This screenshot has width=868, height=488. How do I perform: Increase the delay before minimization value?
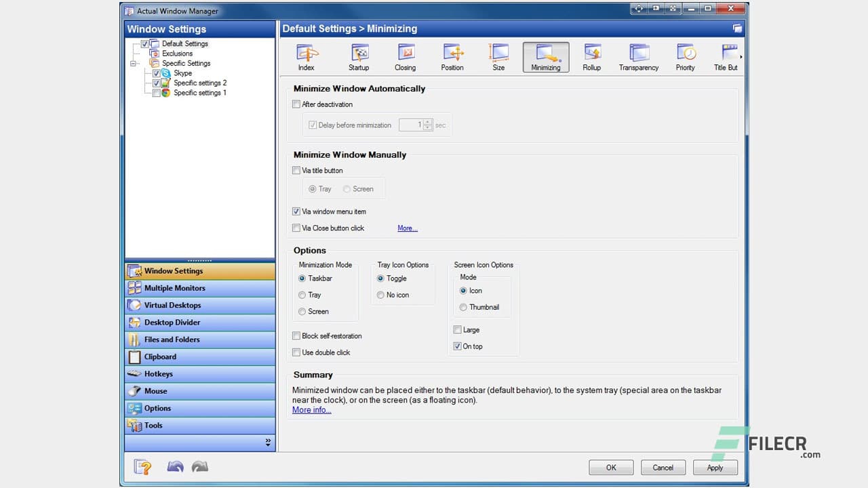pyautogui.click(x=427, y=123)
